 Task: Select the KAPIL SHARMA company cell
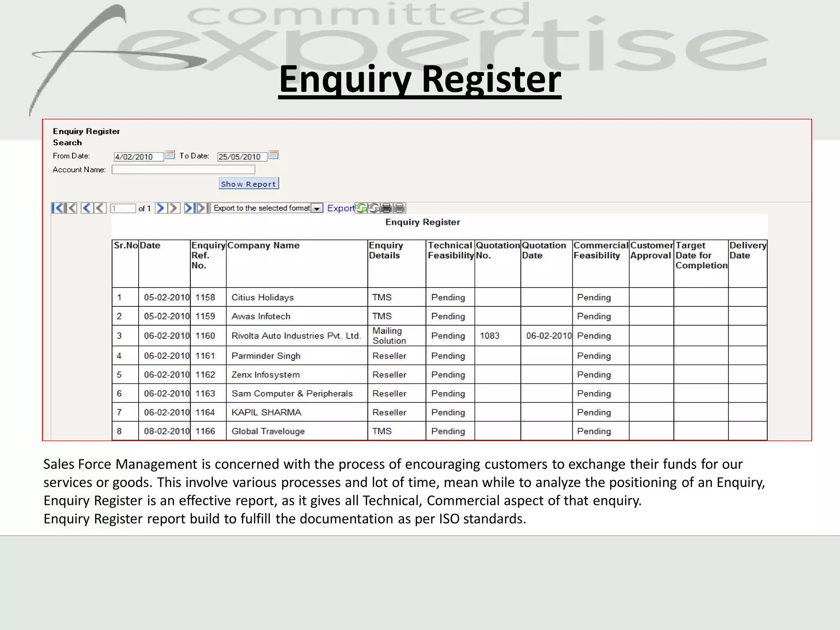point(297,412)
